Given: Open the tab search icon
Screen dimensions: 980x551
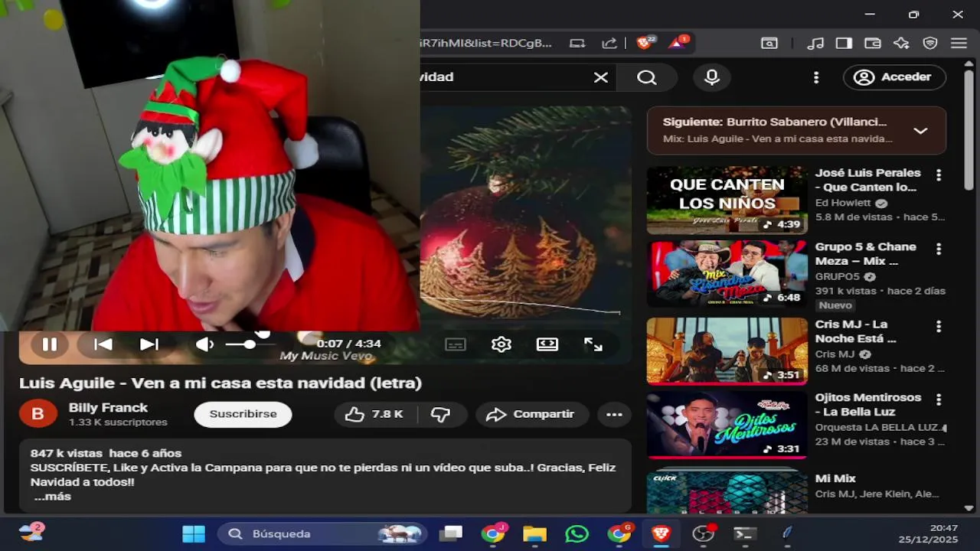Looking at the screenshot, I should click(x=769, y=43).
